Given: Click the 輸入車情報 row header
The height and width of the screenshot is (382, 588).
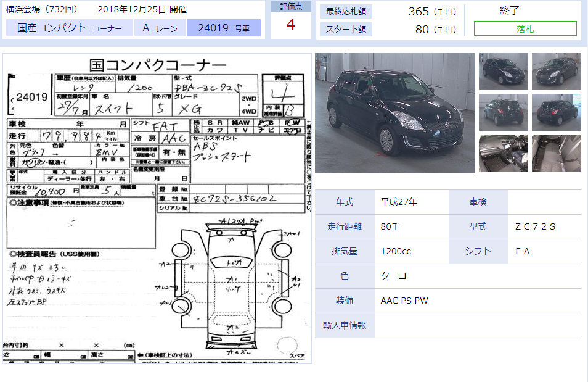Looking at the screenshot, I should [x=345, y=325].
